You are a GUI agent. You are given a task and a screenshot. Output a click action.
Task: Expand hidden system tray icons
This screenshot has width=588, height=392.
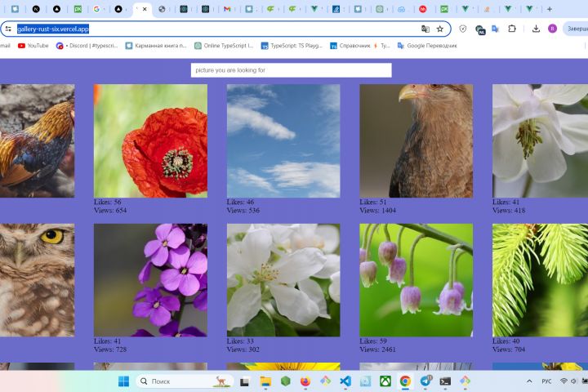(529, 381)
